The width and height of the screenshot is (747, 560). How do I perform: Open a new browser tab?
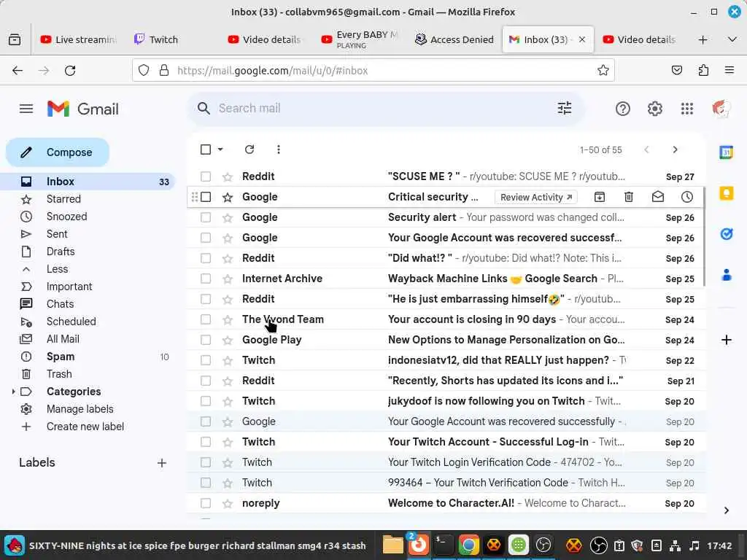tap(703, 39)
